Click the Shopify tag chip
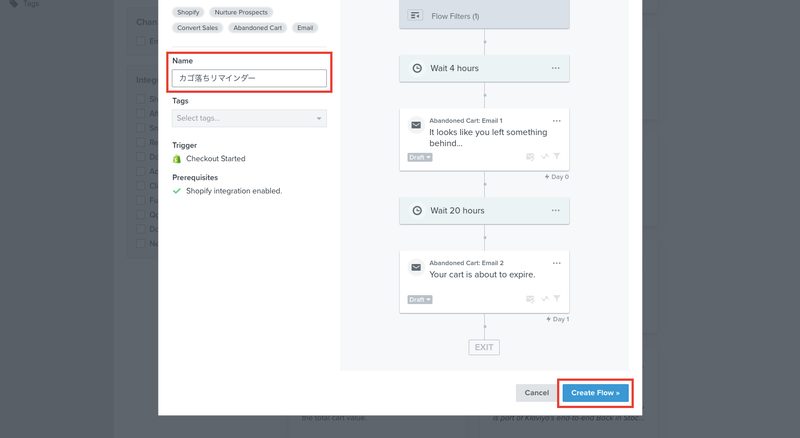The width and height of the screenshot is (800, 438). click(x=188, y=12)
